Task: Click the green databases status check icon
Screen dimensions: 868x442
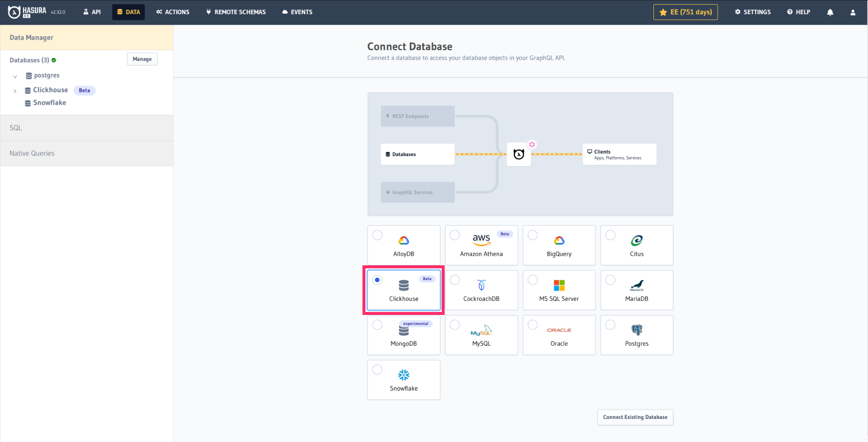Action: tap(54, 60)
